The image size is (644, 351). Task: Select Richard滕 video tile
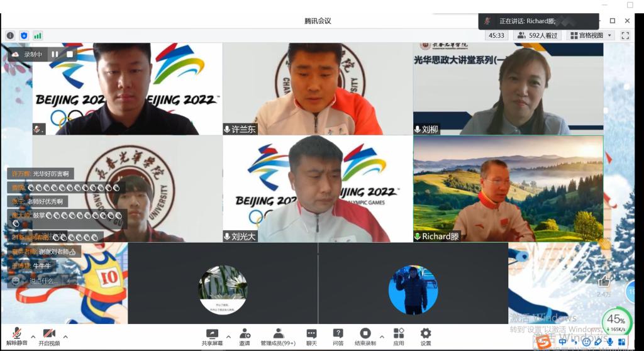508,189
